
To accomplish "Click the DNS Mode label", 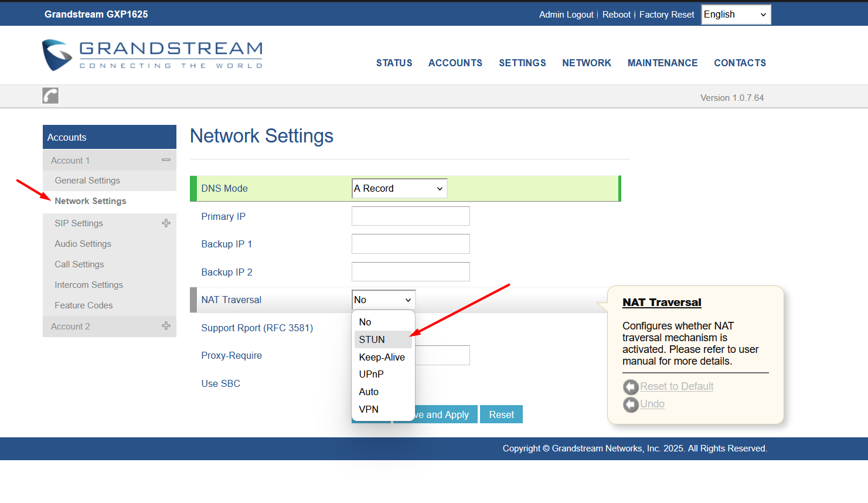I will click(x=224, y=188).
